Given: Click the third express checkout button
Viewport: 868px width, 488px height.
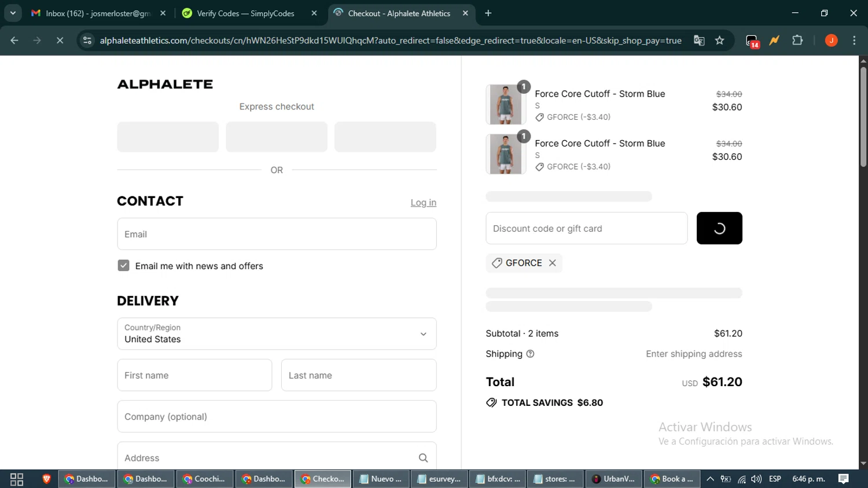Looking at the screenshot, I should (x=385, y=137).
